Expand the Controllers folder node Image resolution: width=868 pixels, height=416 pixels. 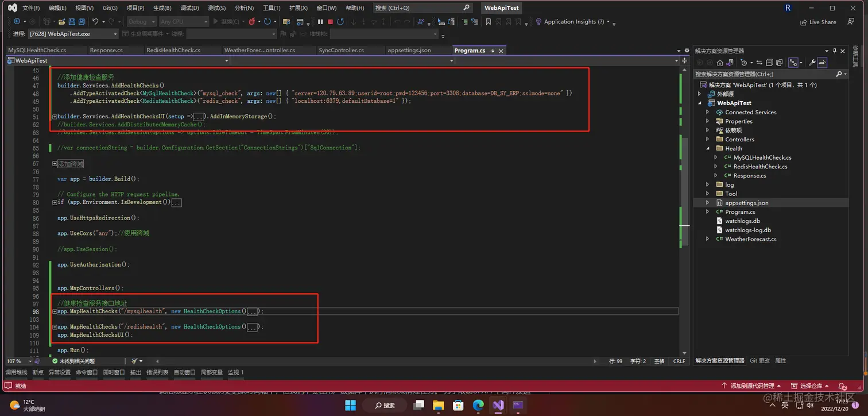coord(708,140)
